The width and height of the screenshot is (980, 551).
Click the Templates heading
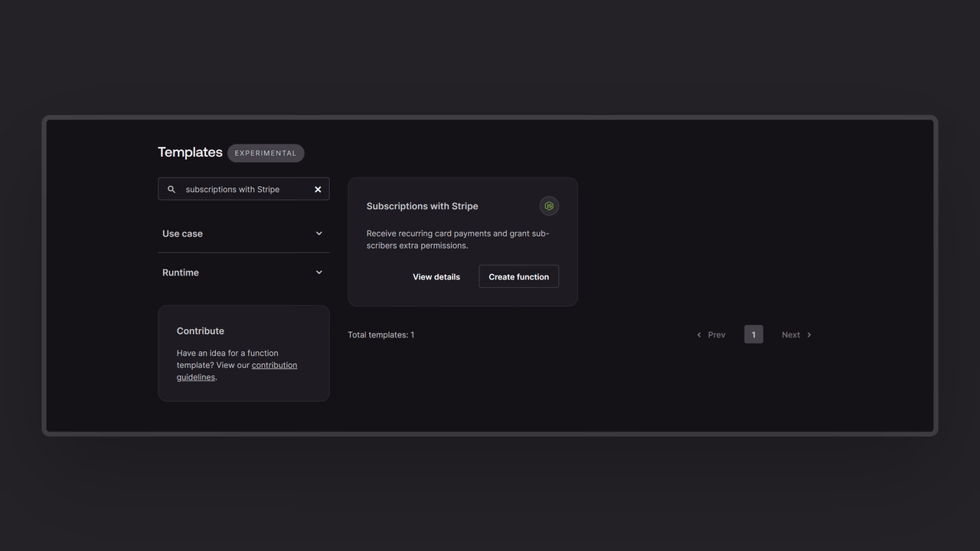190,152
